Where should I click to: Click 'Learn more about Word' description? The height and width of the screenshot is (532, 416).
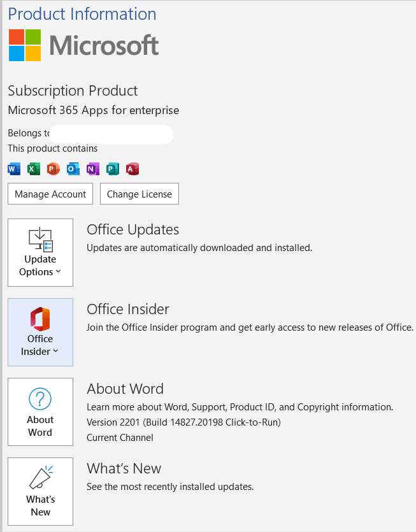coord(240,407)
